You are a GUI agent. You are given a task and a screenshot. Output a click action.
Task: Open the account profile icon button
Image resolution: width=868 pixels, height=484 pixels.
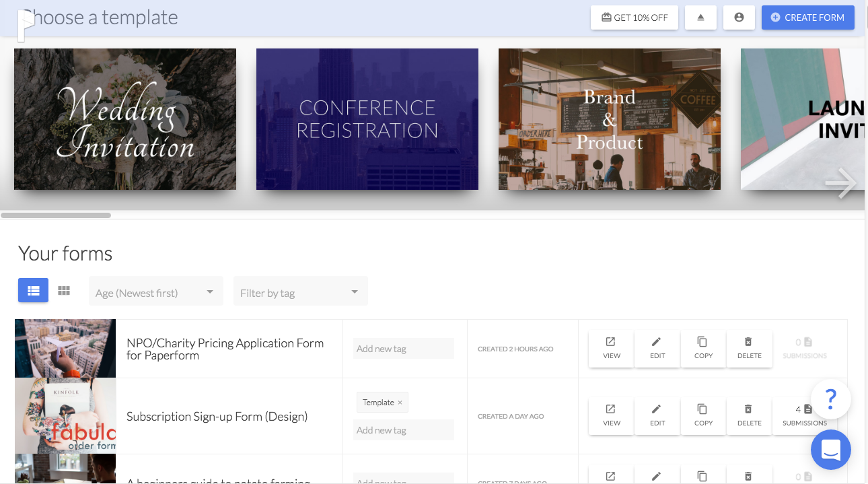[739, 18]
